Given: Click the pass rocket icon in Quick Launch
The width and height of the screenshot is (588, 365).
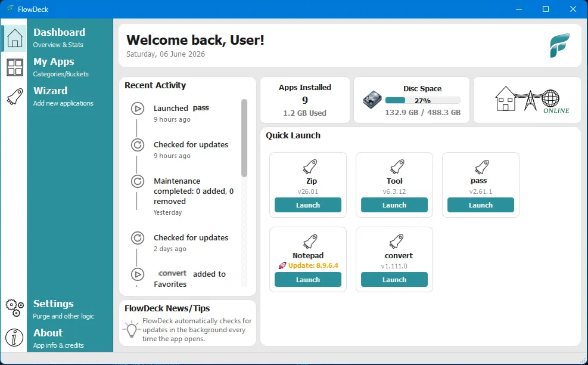Looking at the screenshot, I should (482, 167).
